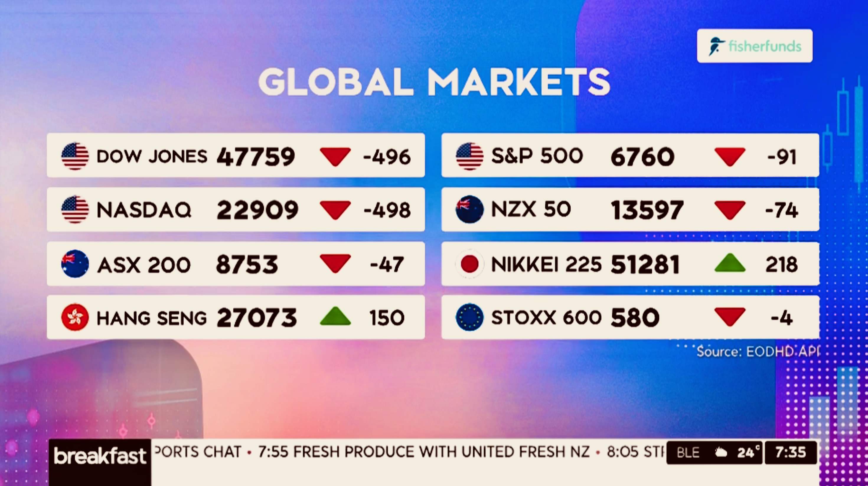
Task: Click the 7:35 clock display
Action: pos(791,452)
